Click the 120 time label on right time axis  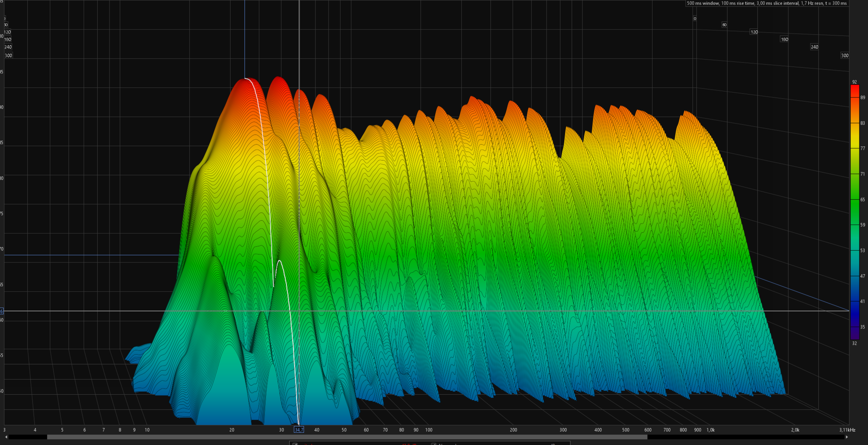pos(754,32)
